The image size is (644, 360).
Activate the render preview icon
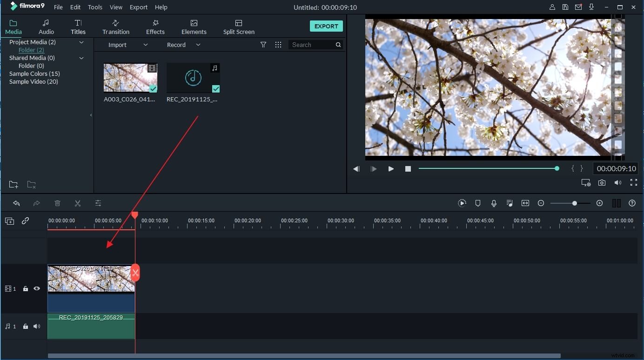tap(462, 203)
